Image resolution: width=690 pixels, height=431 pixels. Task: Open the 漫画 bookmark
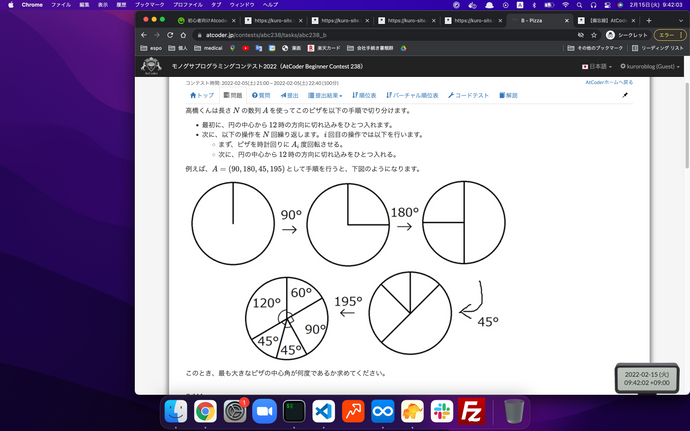(292, 48)
